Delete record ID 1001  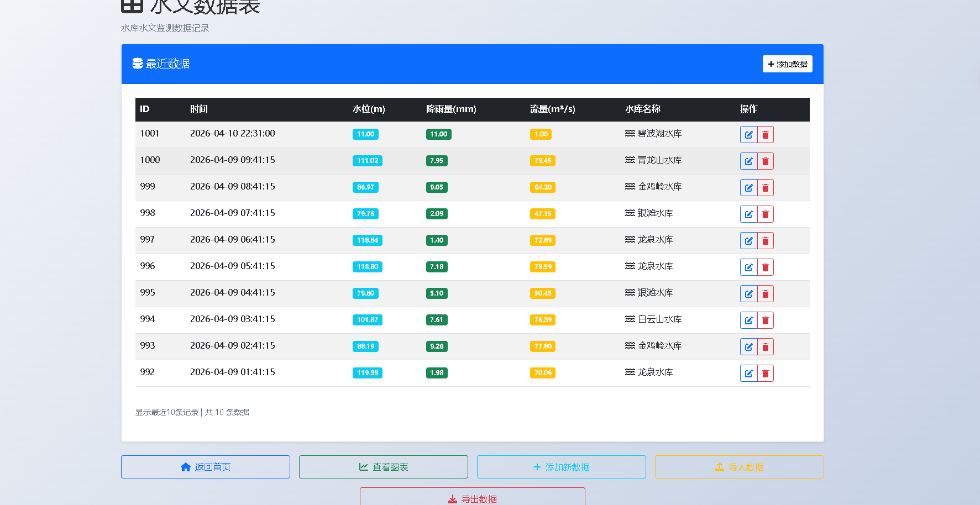coord(766,135)
